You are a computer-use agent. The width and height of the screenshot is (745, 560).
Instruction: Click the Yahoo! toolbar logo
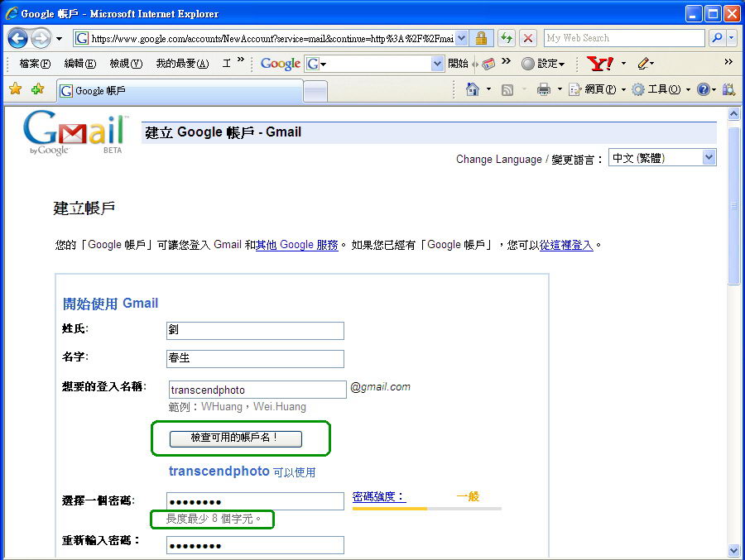point(600,63)
